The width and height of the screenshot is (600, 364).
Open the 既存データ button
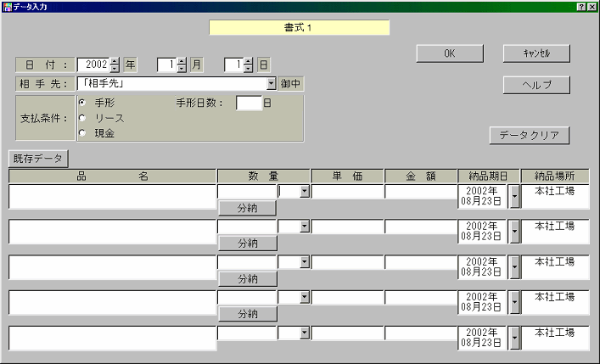(39, 157)
